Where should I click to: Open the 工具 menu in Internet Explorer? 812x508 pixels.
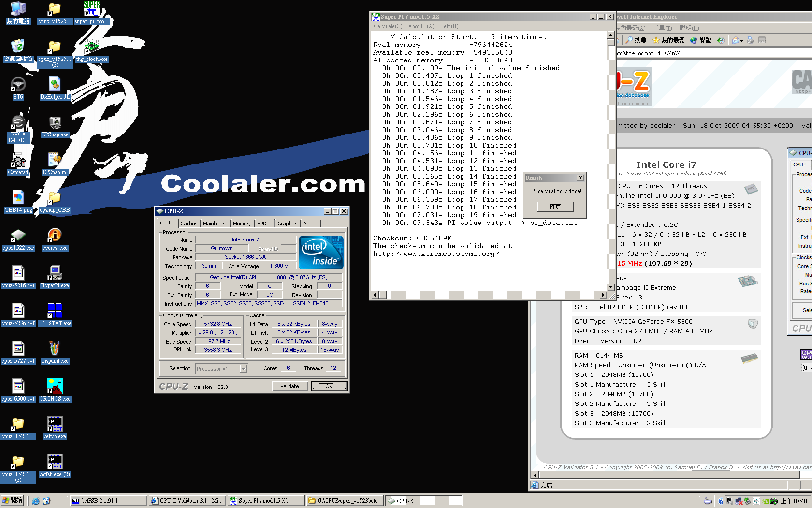coord(663,28)
